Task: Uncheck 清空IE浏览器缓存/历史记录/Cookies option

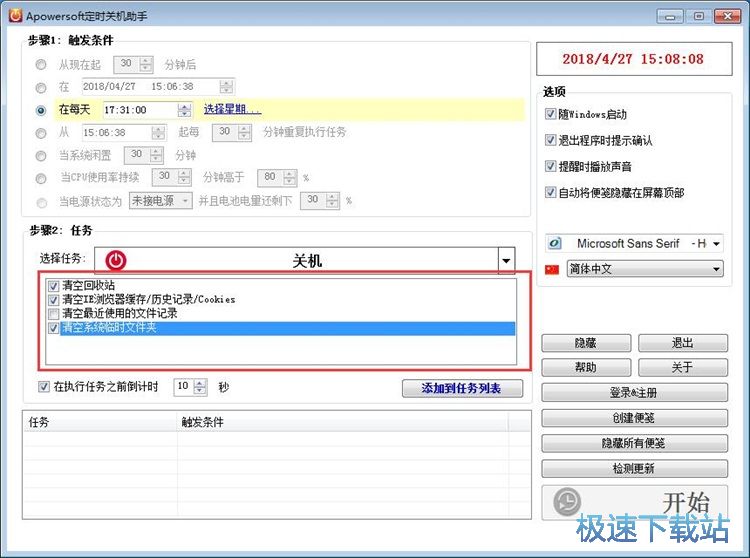Action: (x=53, y=300)
